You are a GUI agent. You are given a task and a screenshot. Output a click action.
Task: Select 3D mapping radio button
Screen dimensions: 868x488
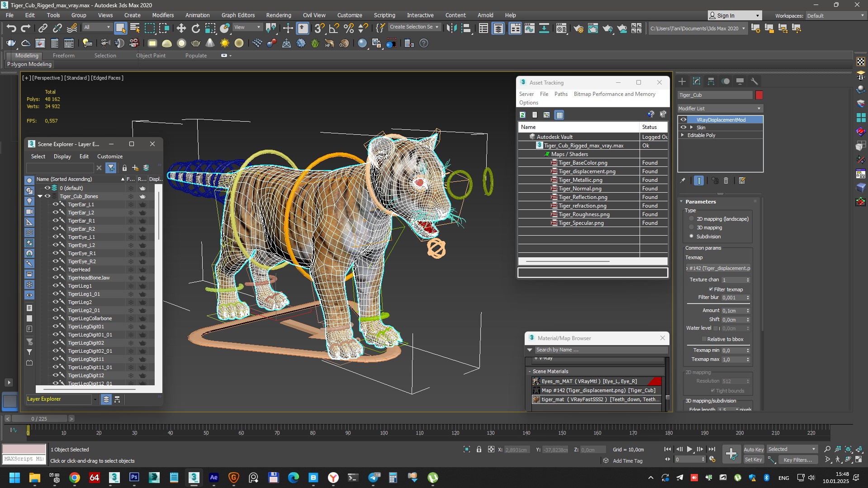pos(691,227)
